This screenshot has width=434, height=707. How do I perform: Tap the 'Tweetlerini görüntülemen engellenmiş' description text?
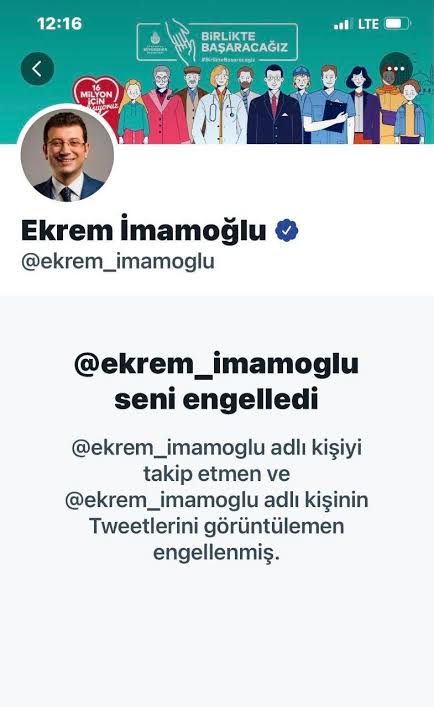[x=217, y=500]
